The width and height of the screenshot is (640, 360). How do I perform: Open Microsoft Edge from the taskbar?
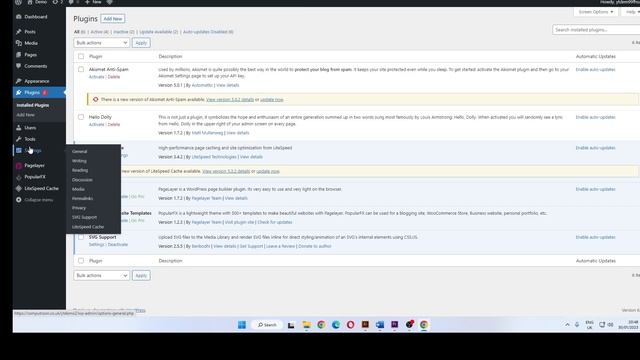tap(336, 324)
